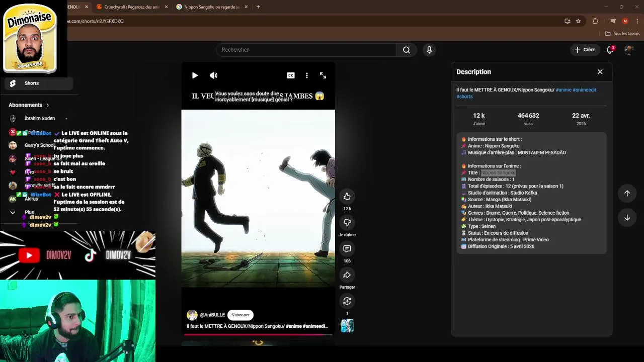The image size is (644, 362).
Task: Click the 12 k J'aime stat
Action: [x=479, y=119]
